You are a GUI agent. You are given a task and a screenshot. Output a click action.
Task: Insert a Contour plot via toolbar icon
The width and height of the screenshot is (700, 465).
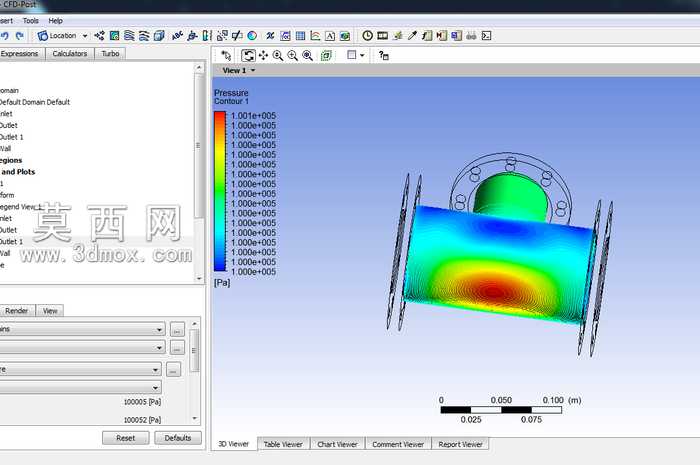(114, 36)
